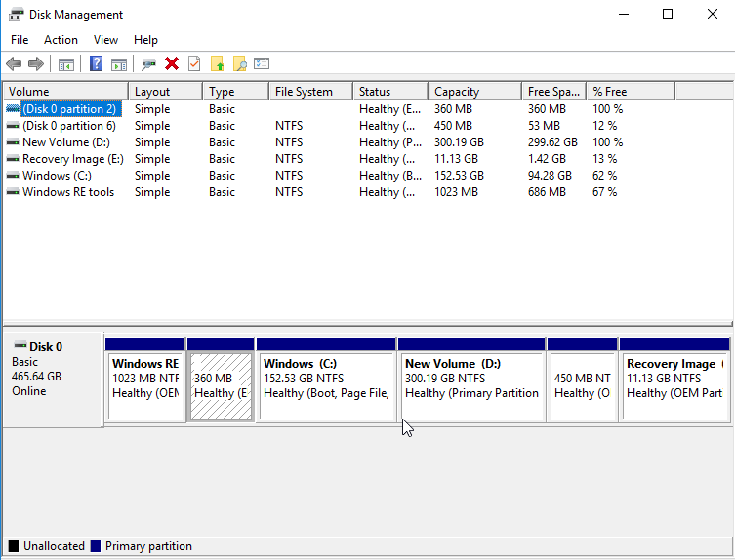
Task: Select the hatched 360 MB partition block
Action: [x=221, y=386]
